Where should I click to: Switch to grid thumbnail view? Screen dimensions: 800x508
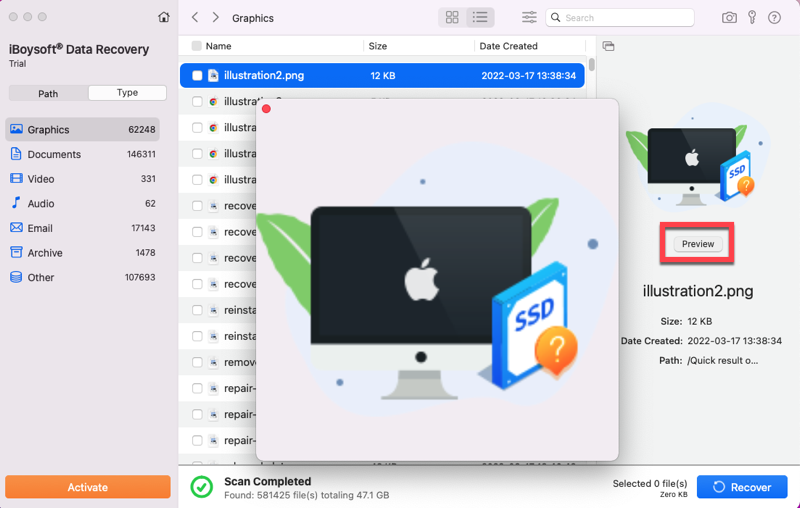(x=452, y=18)
